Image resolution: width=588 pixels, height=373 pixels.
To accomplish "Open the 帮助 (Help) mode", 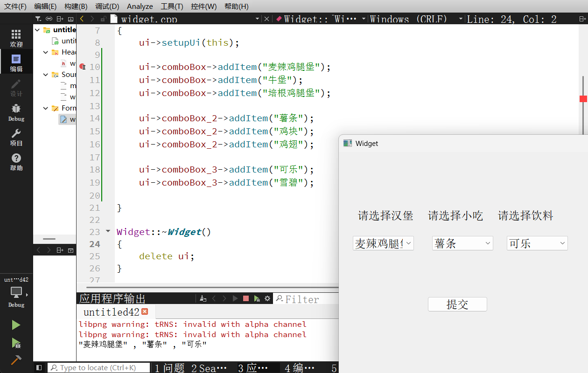I will click(x=16, y=162).
